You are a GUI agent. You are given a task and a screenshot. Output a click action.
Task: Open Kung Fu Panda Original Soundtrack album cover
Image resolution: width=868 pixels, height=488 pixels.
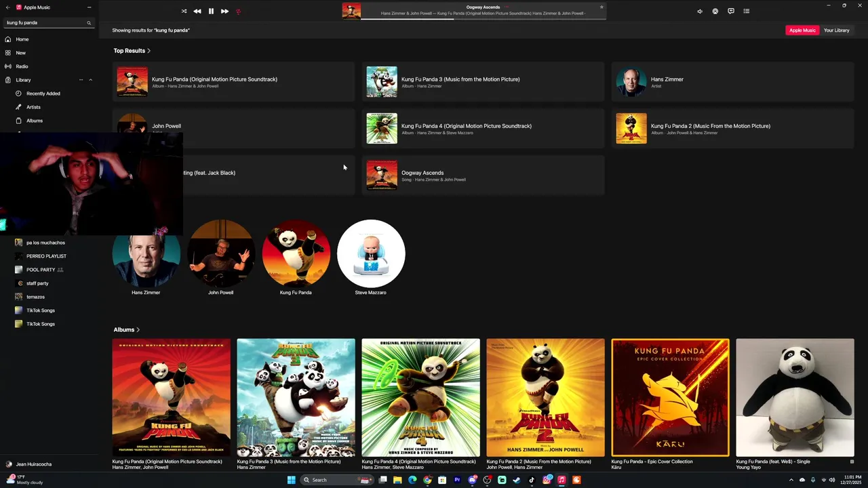[x=172, y=398]
